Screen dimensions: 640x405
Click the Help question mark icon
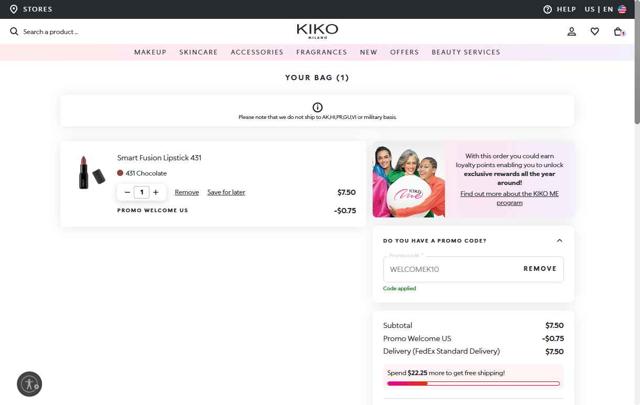(547, 9)
